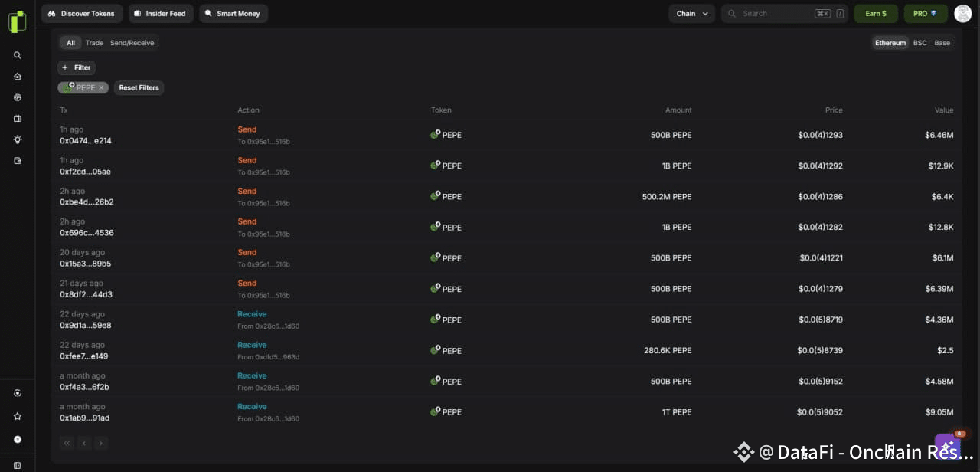980x472 pixels.
Task: Click the sidebar white circle help icon
Action: (x=18, y=440)
